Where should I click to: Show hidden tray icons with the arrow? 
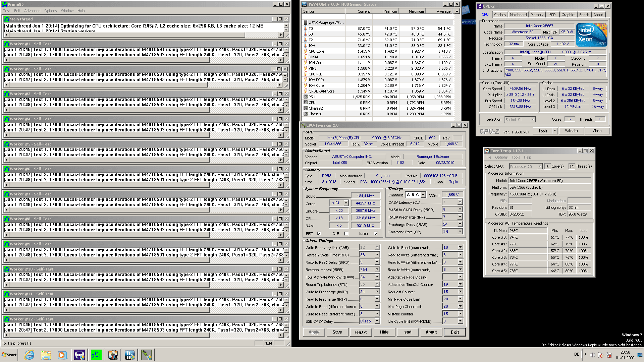(x=585, y=355)
